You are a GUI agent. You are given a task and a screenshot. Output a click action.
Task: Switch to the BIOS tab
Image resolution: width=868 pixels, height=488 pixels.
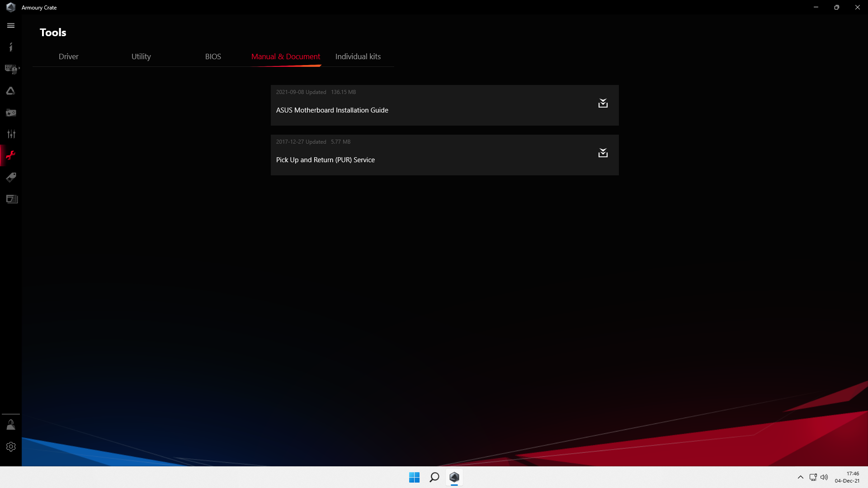pyautogui.click(x=213, y=56)
